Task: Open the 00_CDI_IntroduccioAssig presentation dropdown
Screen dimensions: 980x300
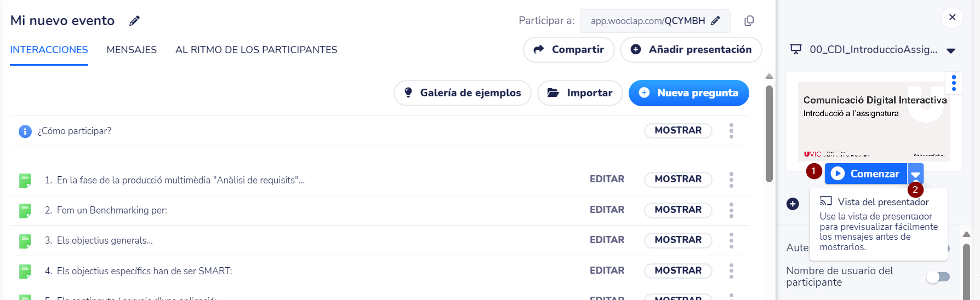Action: pos(951,50)
